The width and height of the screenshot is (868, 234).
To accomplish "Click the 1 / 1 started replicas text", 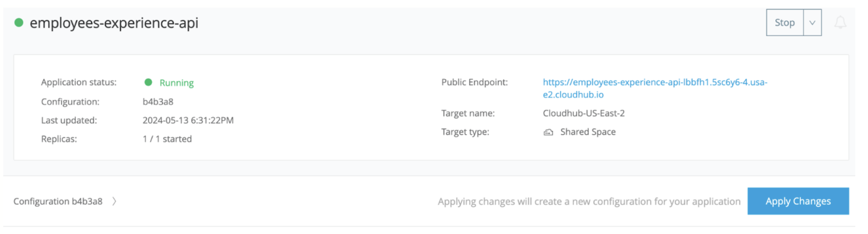I will 167,139.
